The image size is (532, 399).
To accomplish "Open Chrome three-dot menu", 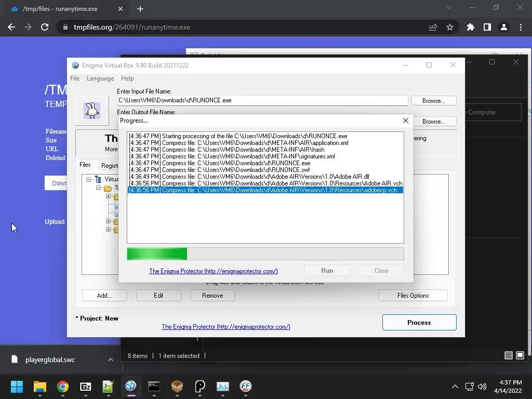I will 521,27.
